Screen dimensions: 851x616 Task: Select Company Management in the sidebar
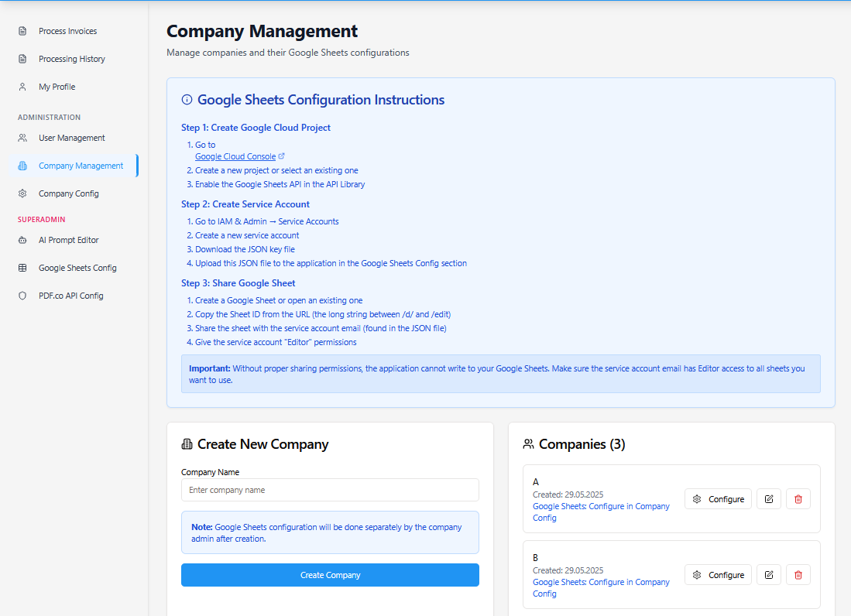point(81,166)
